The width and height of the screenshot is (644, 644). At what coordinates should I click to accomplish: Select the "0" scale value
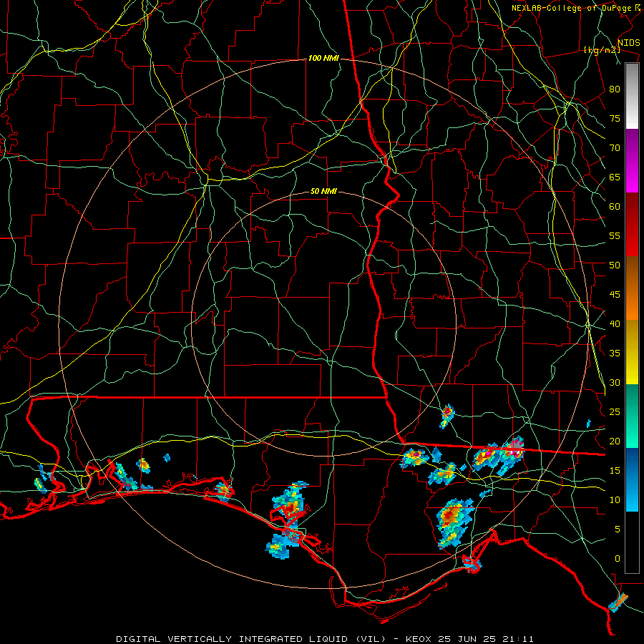click(x=618, y=559)
